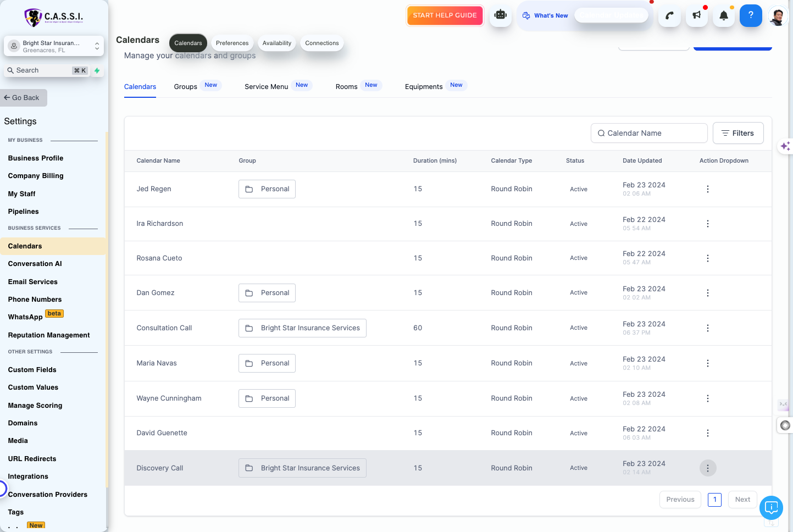793x532 pixels.
Task: Open action menu for Consultation Call
Action: coord(708,328)
